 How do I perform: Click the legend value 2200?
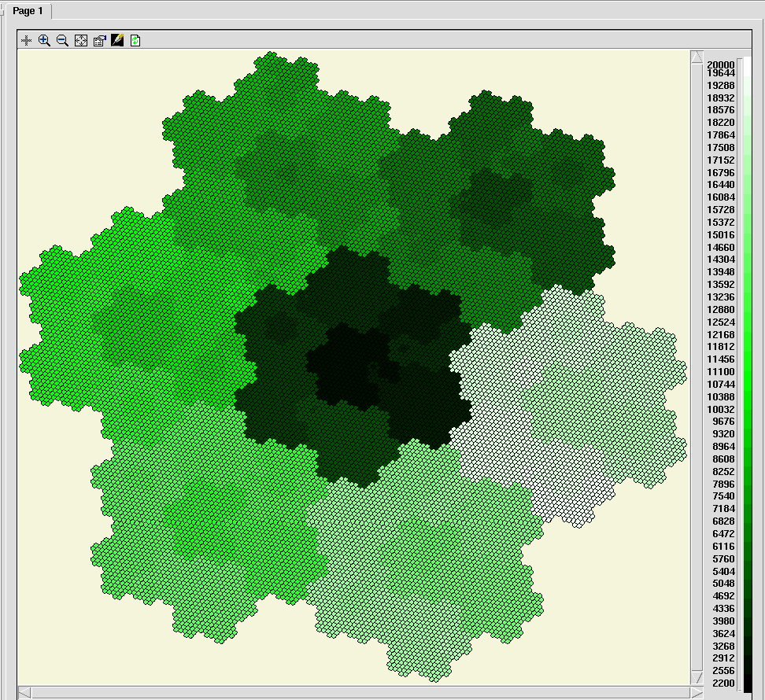pos(723,683)
